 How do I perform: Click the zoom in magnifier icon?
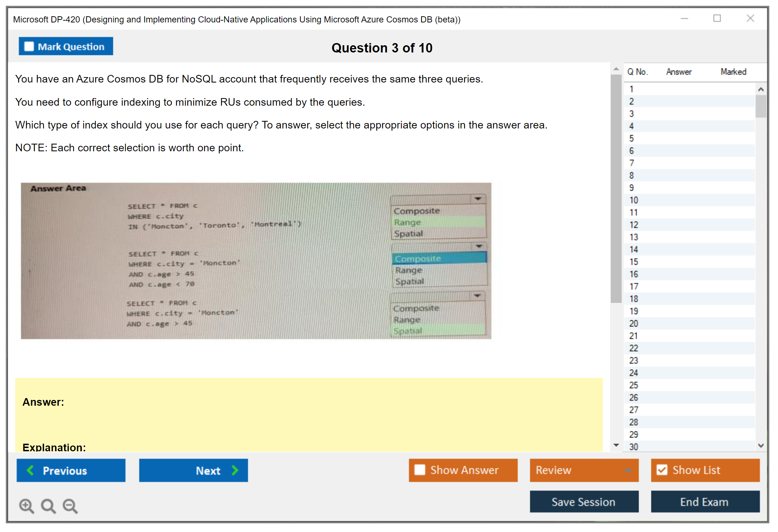[x=26, y=506]
